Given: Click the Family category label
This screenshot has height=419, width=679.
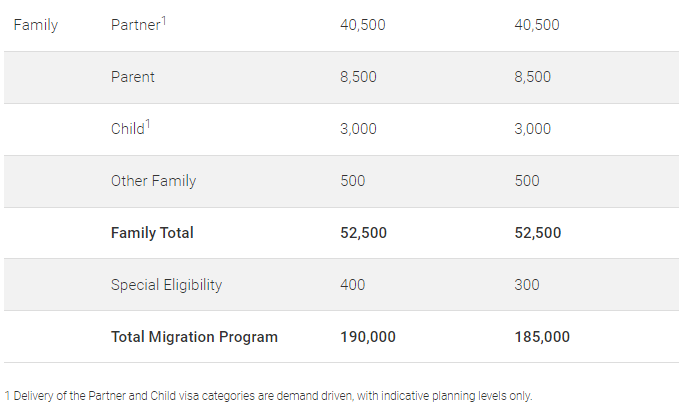Looking at the screenshot, I should 35,25.
